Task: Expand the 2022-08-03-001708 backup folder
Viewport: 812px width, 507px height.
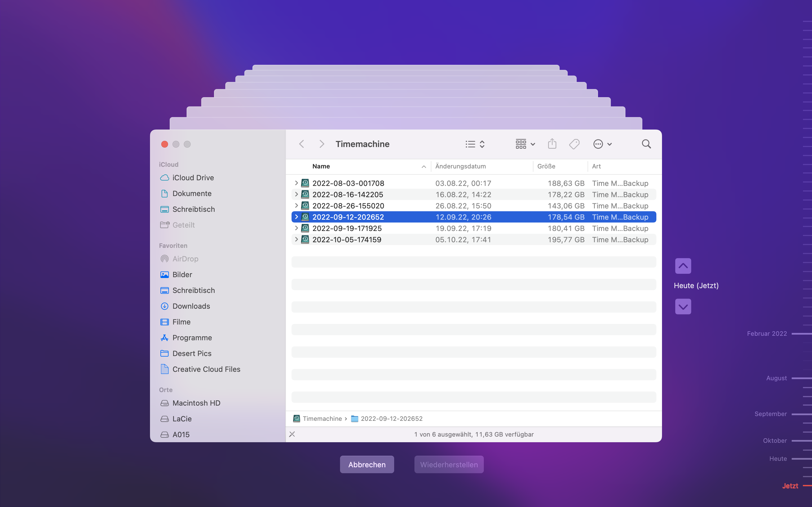Action: point(296,183)
